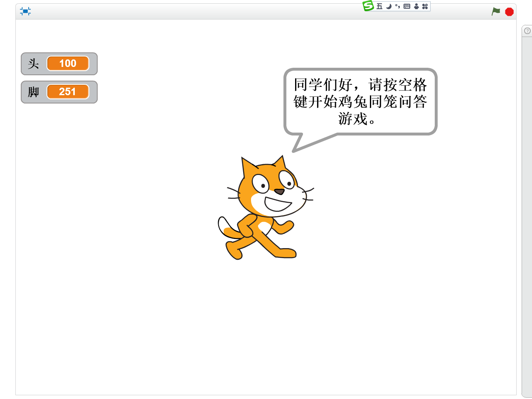Click the green flag to start

pos(496,12)
